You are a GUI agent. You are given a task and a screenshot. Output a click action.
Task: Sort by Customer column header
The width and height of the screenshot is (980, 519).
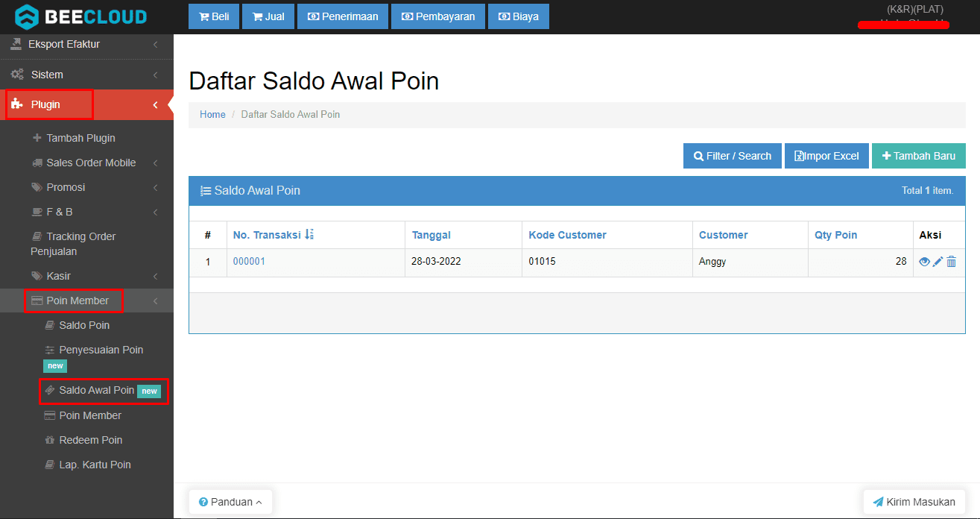click(x=724, y=235)
